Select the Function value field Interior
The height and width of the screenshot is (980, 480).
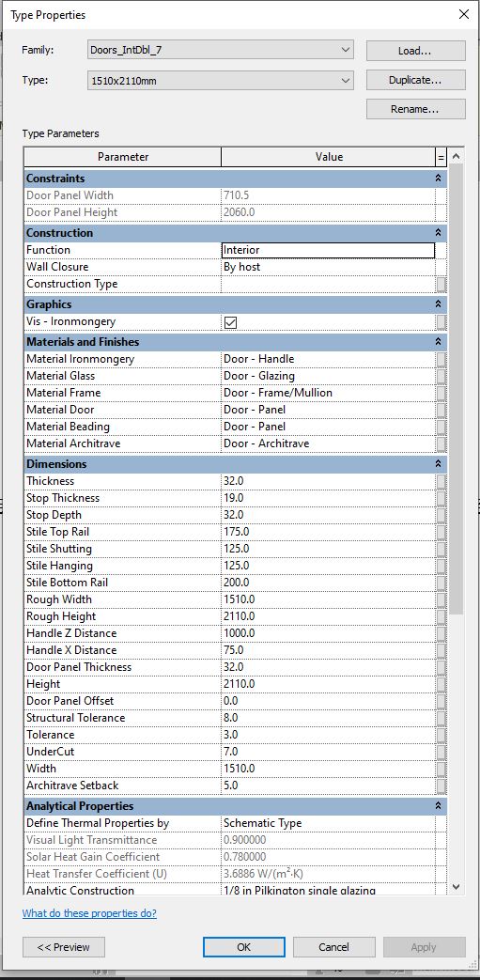tap(328, 250)
